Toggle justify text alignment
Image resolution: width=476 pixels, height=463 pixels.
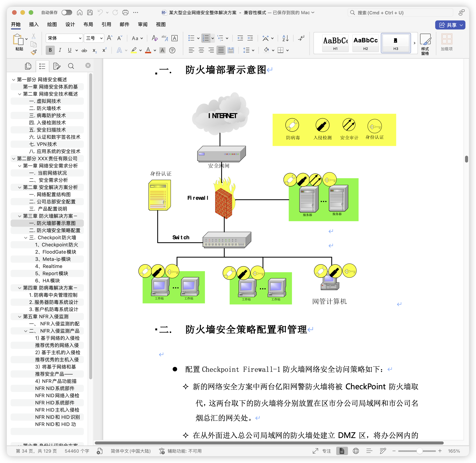221,50
